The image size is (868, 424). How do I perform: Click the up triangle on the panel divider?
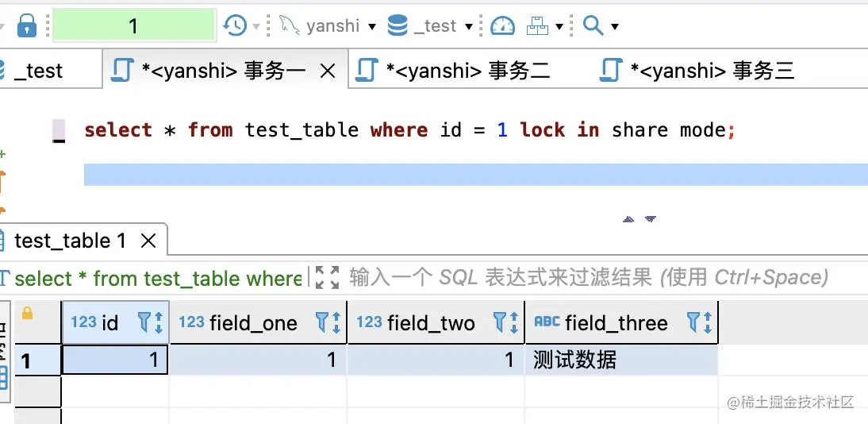click(x=628, y=219)
